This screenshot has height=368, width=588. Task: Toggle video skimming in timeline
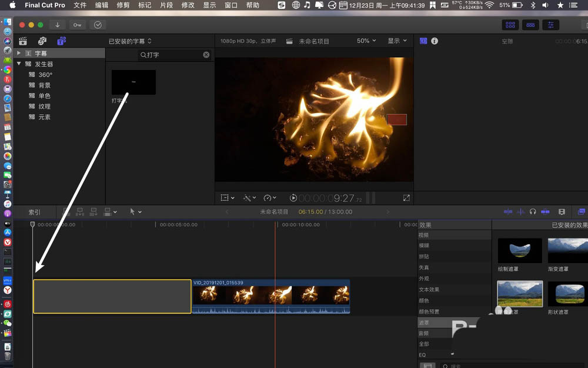coord(508,212)
